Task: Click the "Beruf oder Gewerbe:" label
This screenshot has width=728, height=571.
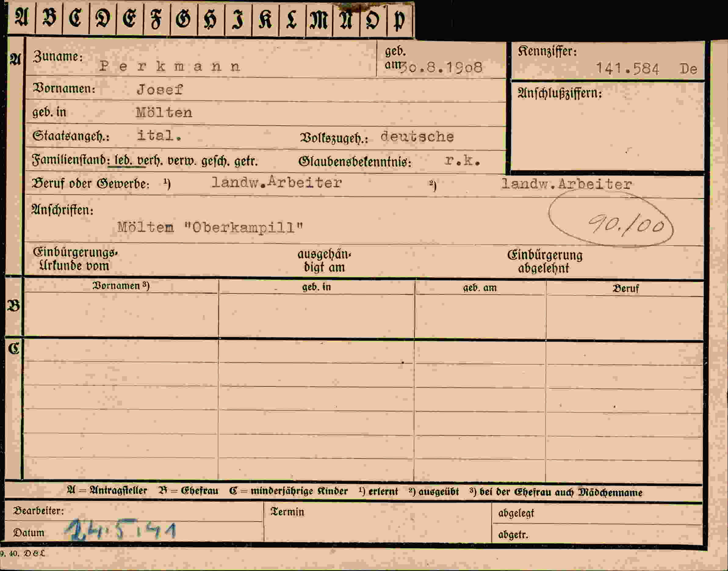Action: tap(91, 184)
